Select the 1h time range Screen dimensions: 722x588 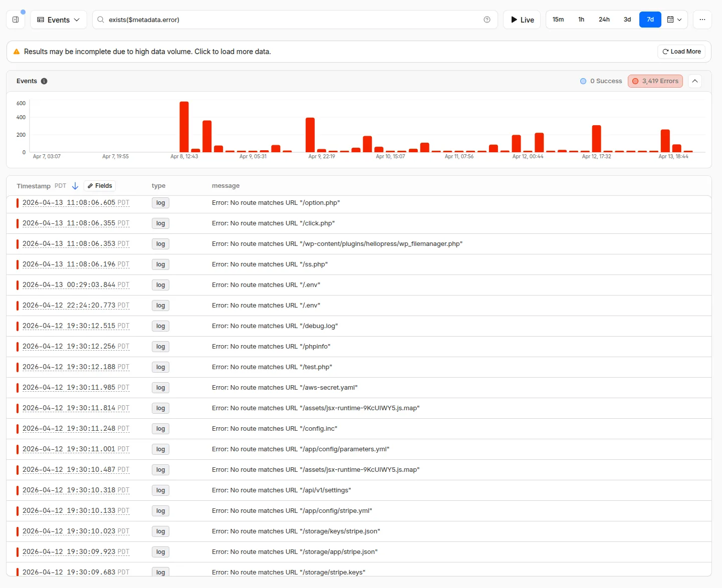click(x=581, y=20)
